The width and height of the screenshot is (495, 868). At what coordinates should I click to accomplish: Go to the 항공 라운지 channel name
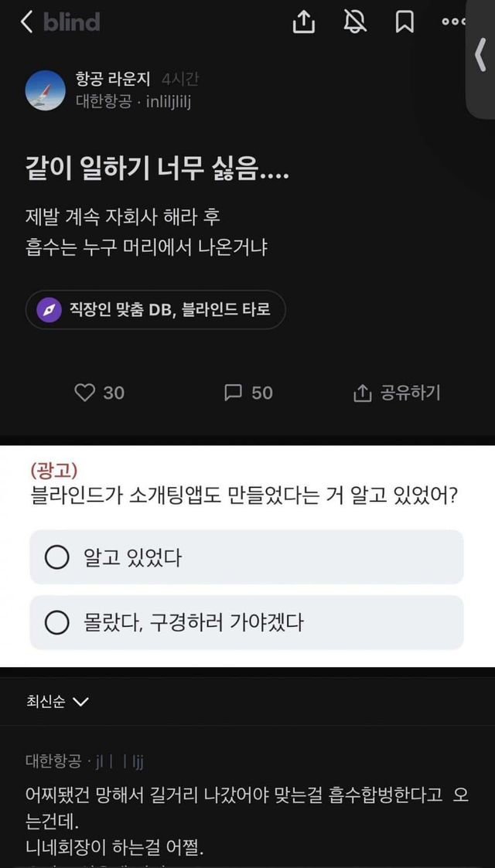(x=114, y=79)
